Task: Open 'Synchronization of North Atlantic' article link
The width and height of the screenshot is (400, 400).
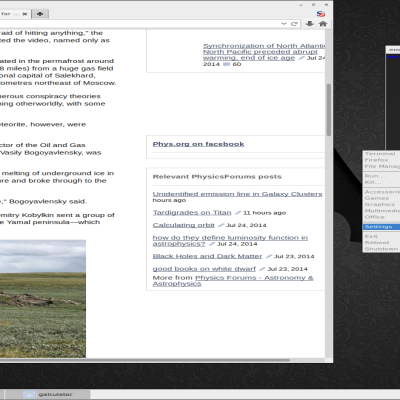Action: pyautogui.click(x=264, y=52)
